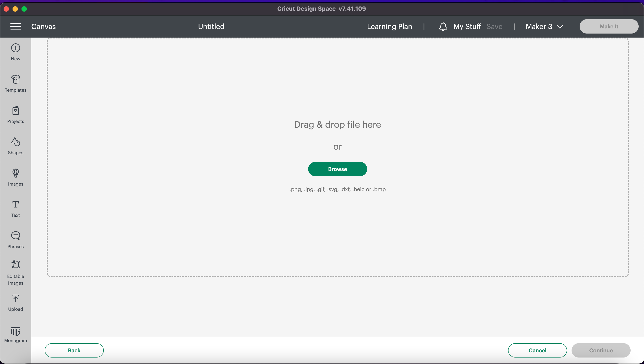Open the Phrases speech bubble icon
The image size is (644, 364).
coord(15,235)
